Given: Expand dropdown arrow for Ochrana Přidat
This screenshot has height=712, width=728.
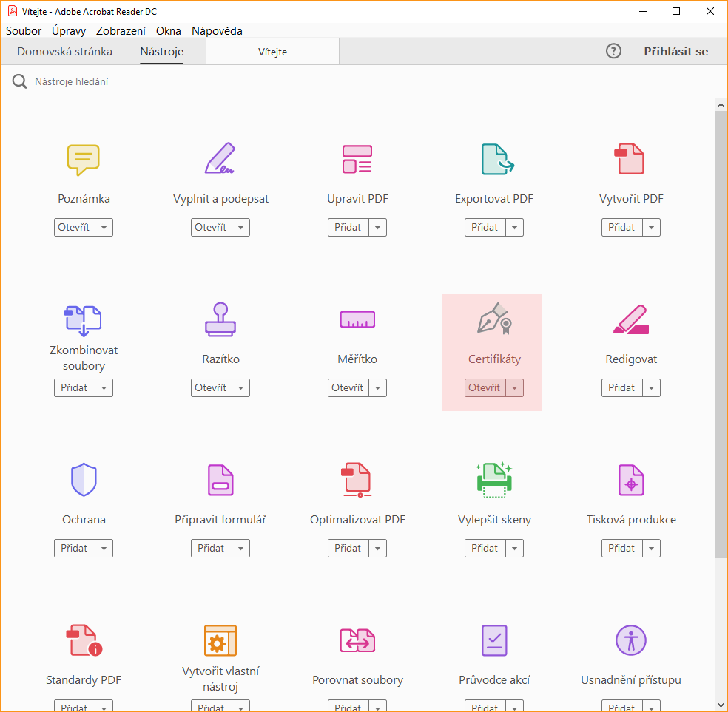Looking at the screenshot, I should pos(104,549).
